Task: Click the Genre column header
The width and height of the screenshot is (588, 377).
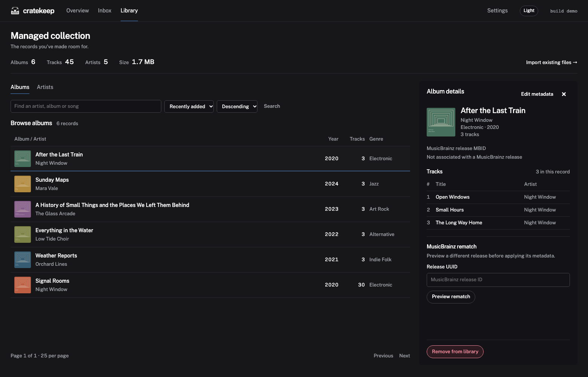Action: point(376,139)
